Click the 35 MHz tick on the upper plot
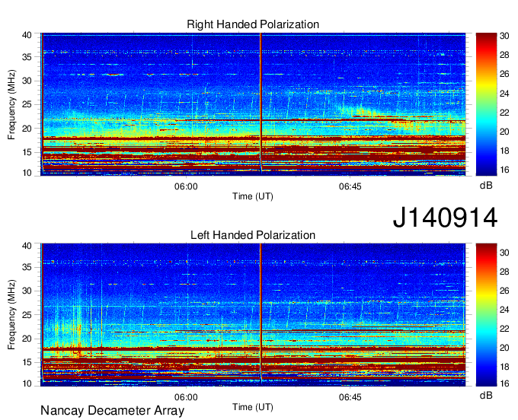The height and width of the screenshot is (420, 518). click(x=27, y=57)
